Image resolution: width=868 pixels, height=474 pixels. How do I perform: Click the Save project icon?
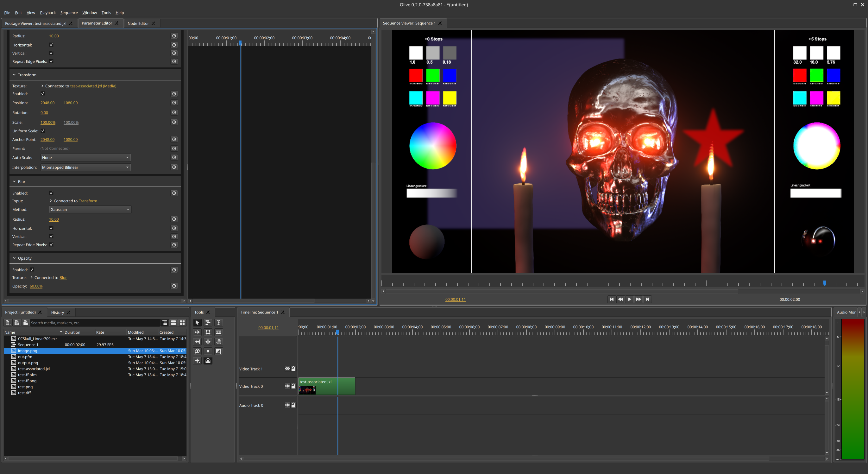[x=25, y=323]
